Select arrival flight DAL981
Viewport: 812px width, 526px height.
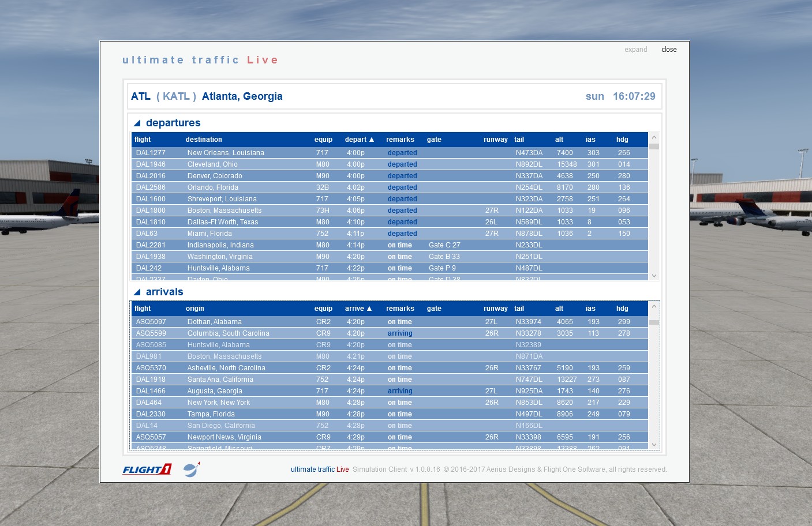[x=390, y=356]
